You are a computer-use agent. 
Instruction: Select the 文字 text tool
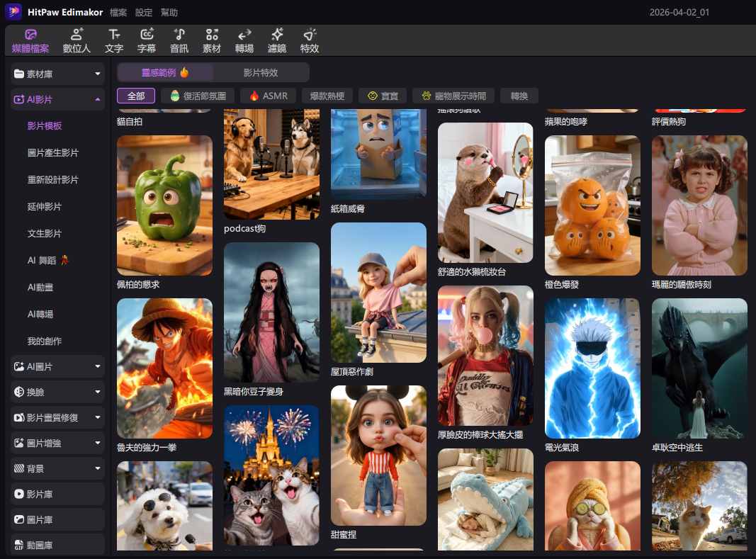point(114,40)
